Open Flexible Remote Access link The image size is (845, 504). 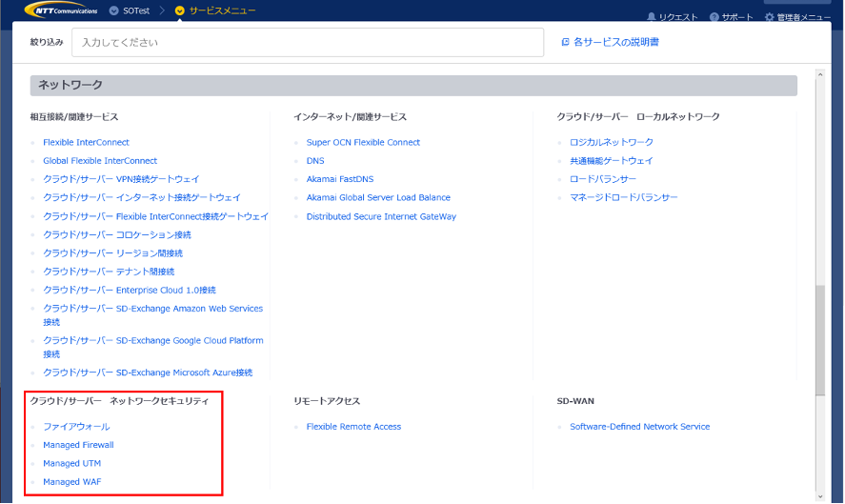click(x=354, y=427)
